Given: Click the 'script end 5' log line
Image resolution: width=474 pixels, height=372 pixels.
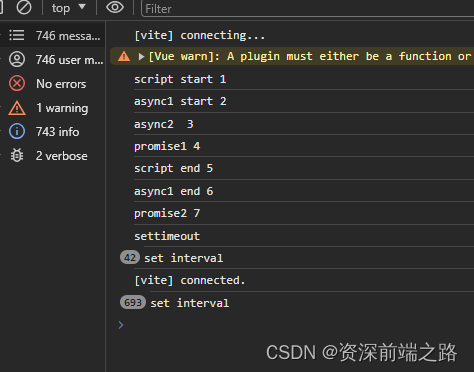Looking at the screenshot, I should coord(173,168).
